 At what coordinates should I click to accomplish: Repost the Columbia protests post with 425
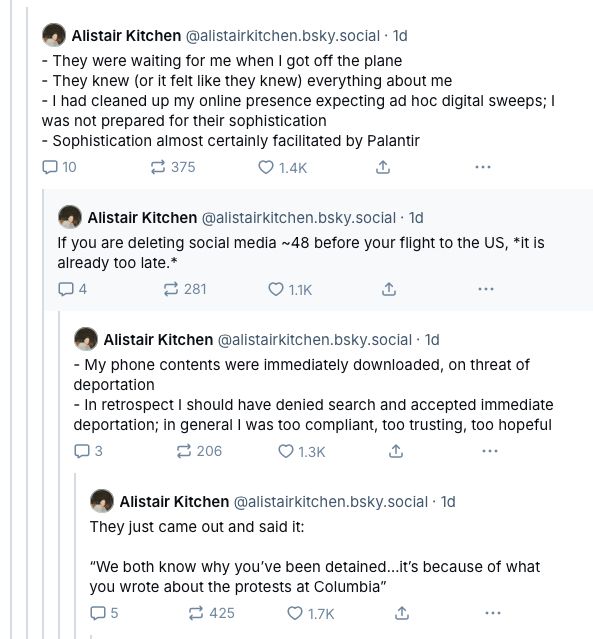(212, 613)
